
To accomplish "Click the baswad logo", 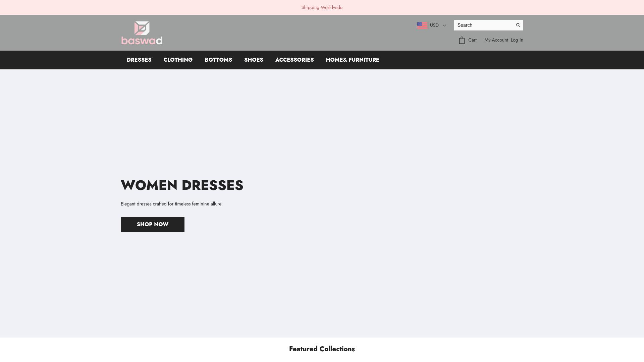I will [142, 33].
